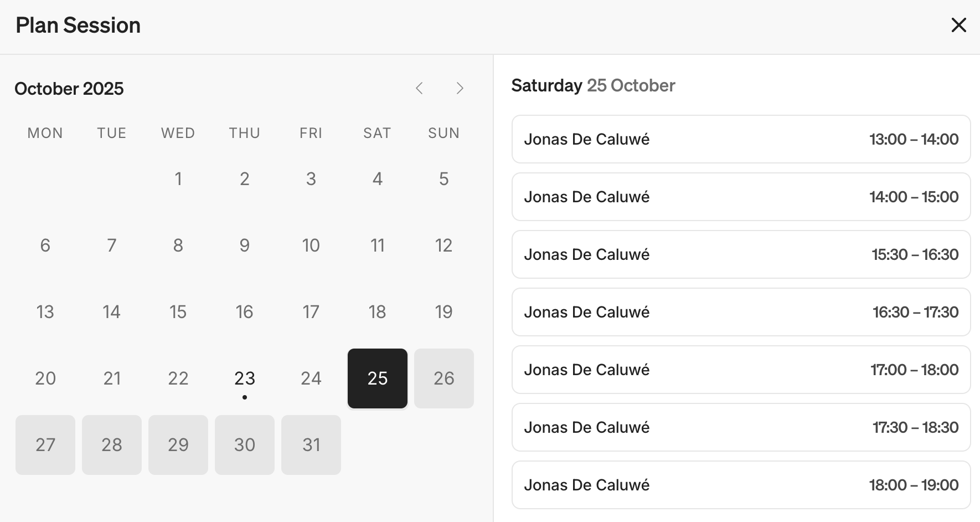Click the selected date 25
This screenshot has width=980, height=522.
pyautogui.click(x=378, y=378)
